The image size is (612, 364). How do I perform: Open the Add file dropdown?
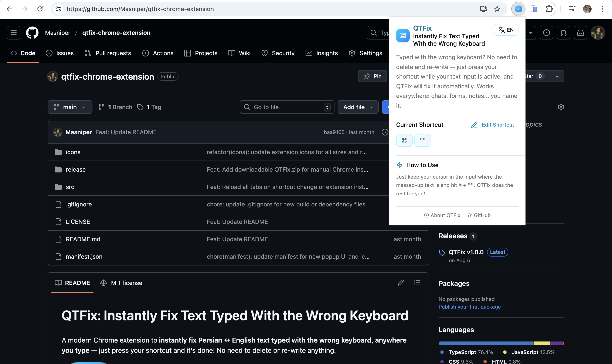pyautogui.click(x=358, y=107)
